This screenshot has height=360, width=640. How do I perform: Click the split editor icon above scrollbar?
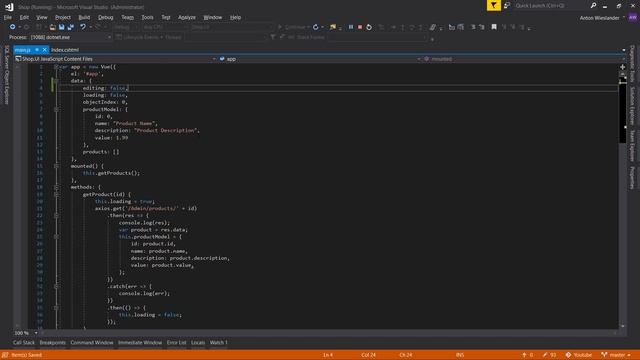pos(622,67)
